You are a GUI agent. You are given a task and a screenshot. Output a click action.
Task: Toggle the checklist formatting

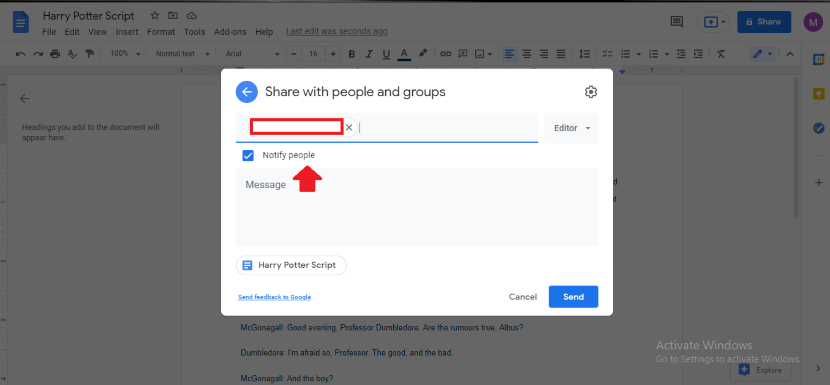(x=608, y=54)
